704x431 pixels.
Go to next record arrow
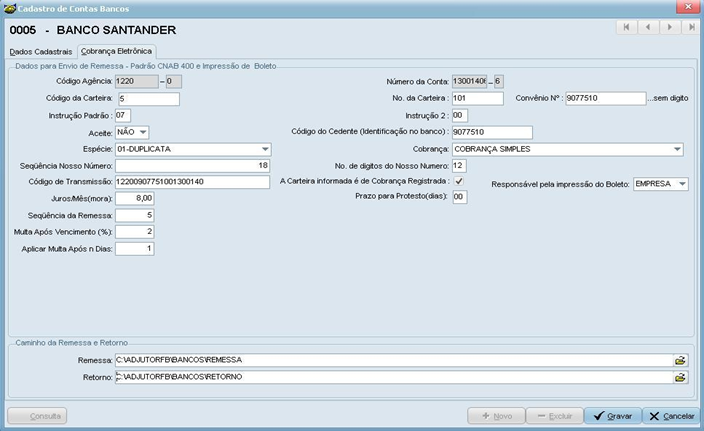pos(669,27)
